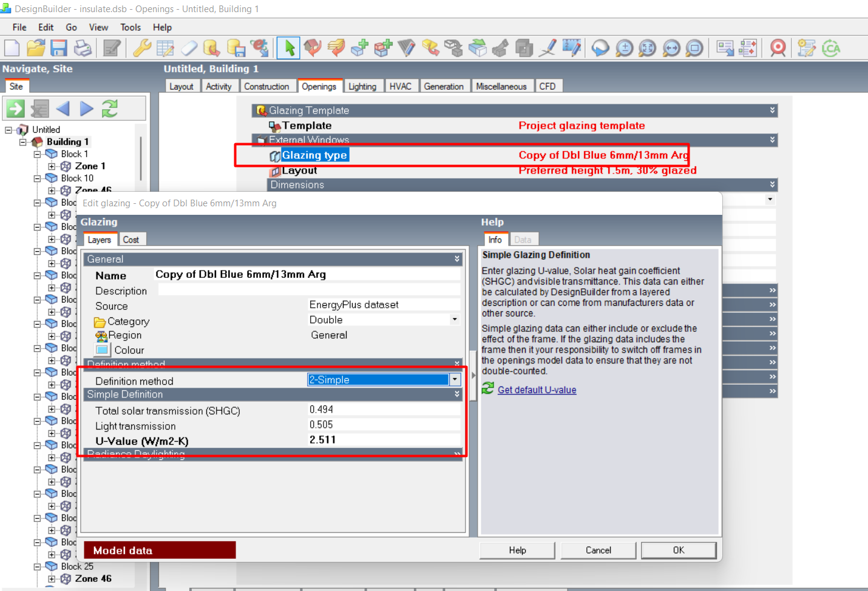Viewport: 868px width, 591px height.
Task: Select the green arrow pointer tool
Action: click(x=288, y=48)
